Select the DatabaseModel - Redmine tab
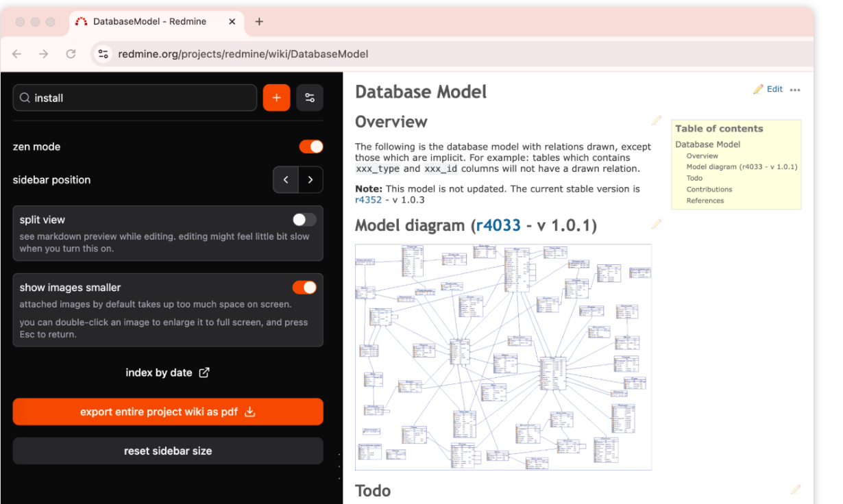 (x=156, y=21)
